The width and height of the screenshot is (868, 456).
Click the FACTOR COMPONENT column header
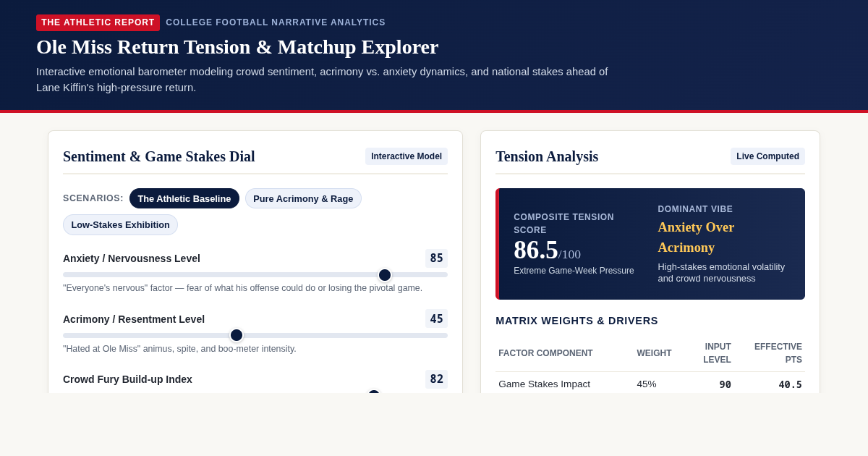click(545, 353)
